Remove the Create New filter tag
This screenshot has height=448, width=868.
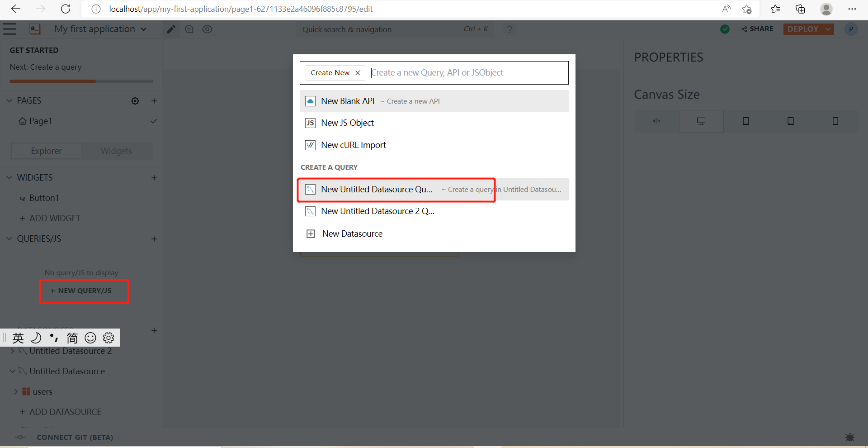click(358, 73)
